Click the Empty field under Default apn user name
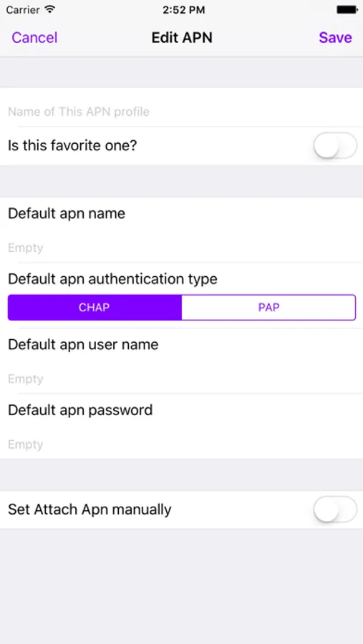 [181, 379]
